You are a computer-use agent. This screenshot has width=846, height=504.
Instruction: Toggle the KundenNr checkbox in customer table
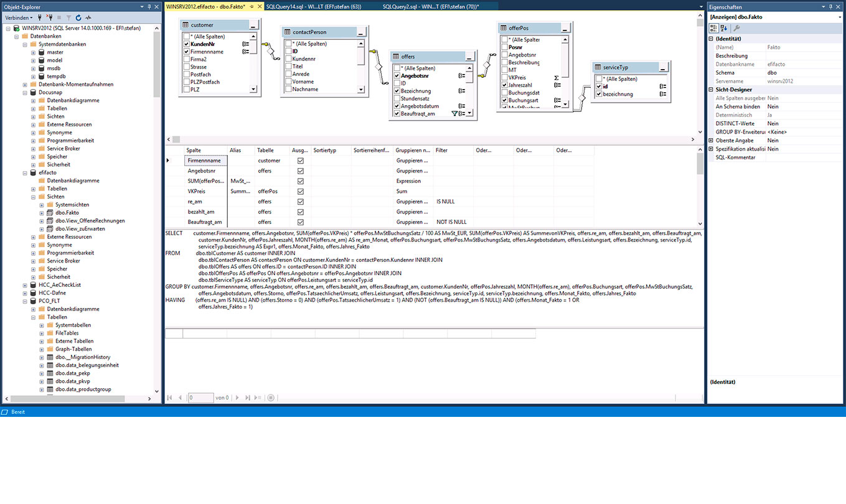pos(187,44)
